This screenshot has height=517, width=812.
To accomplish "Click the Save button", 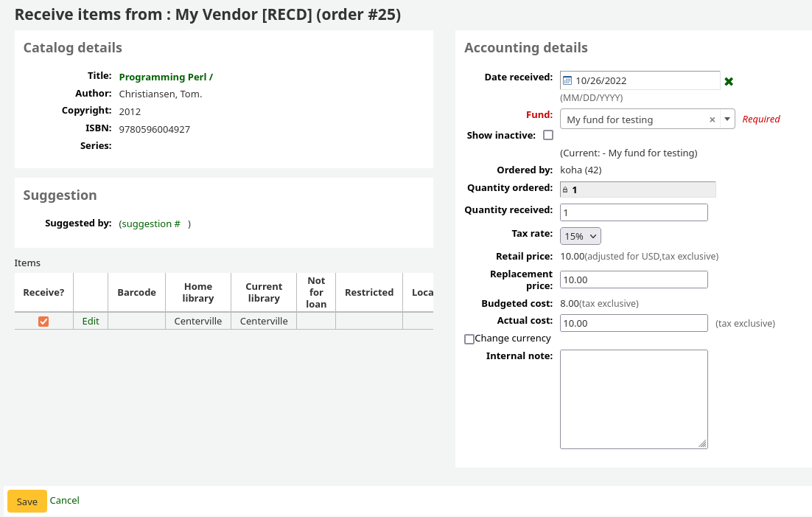I will [27, 502].
